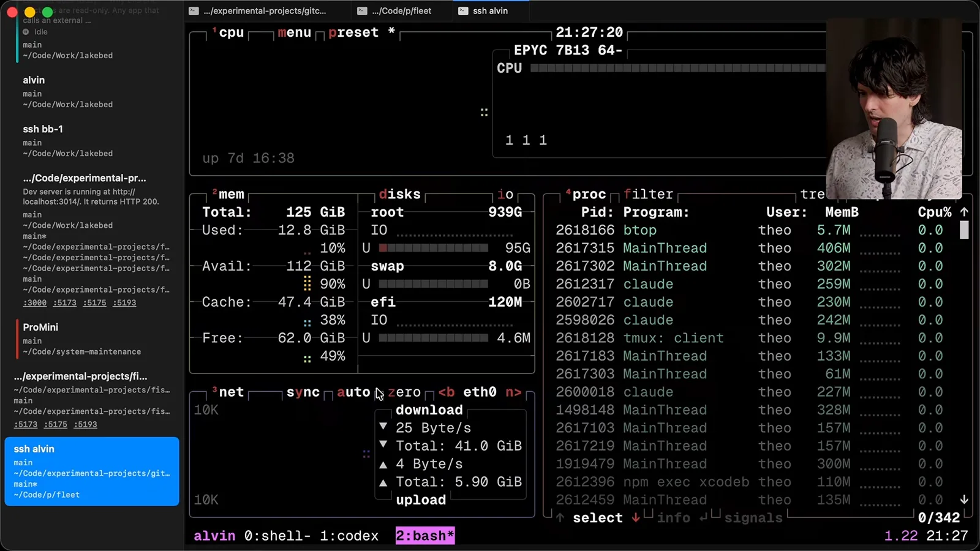Image resolution: width=980 pixels, height=551 pixels.
Task: Toggle process tree view
Action: click(x=813, y=194)
